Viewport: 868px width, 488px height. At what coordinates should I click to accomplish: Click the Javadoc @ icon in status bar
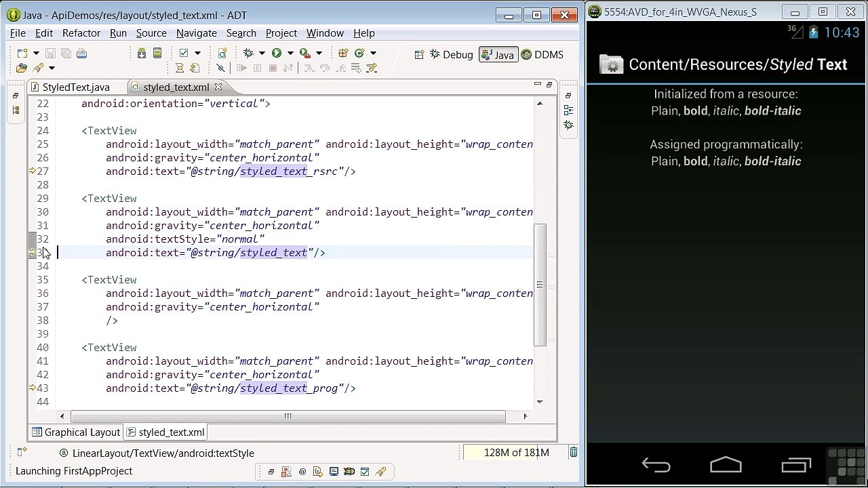tap(302, 472)
